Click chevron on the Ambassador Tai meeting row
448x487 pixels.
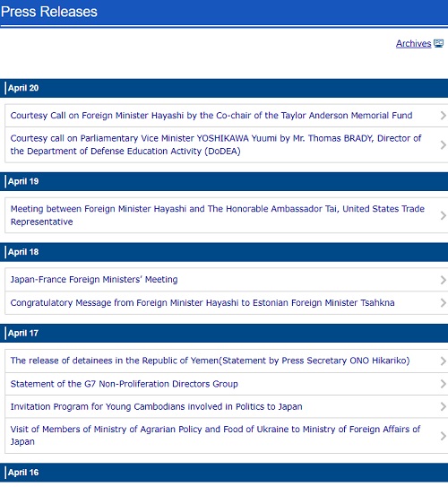pos(443,215)
